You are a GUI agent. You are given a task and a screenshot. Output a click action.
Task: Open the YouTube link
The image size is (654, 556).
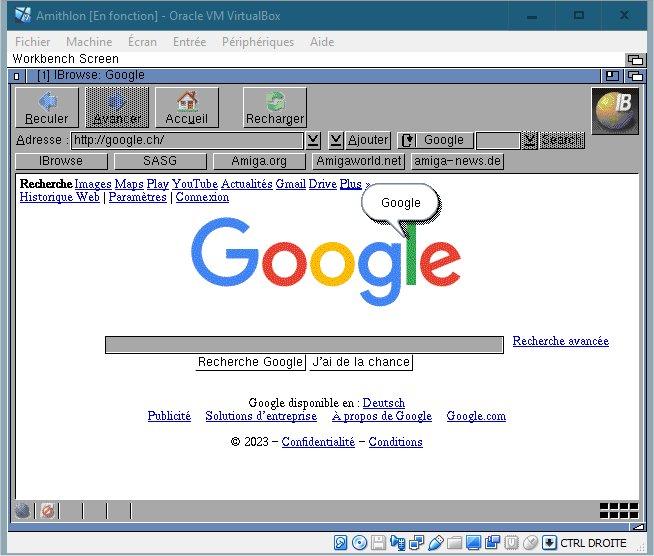click(195, 184)
